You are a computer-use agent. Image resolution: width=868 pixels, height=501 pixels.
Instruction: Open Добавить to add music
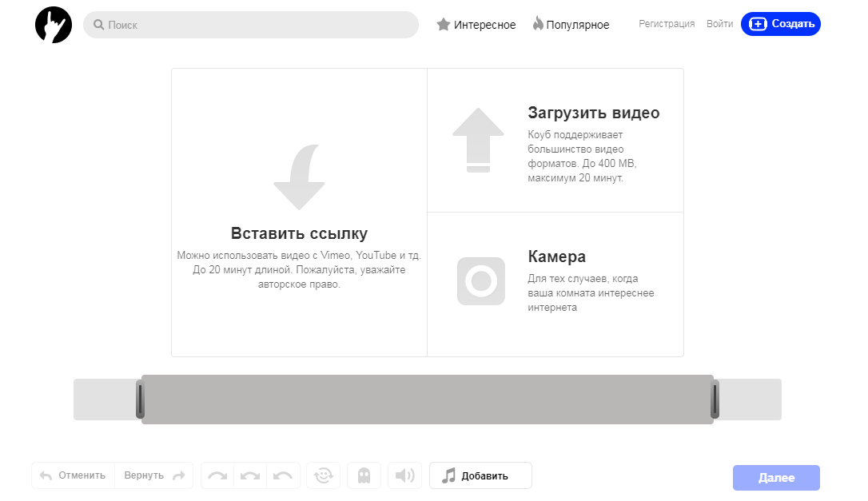[x=480, y=475]
